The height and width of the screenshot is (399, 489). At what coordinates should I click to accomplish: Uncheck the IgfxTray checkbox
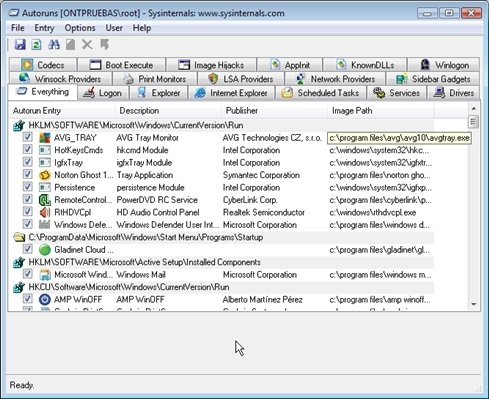(x=28, y=162)
